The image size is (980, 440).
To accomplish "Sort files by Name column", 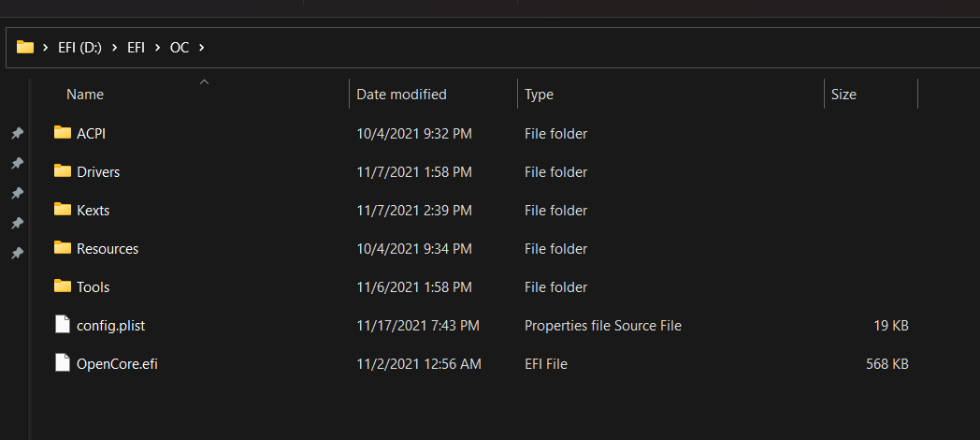I will click(85, 95).
